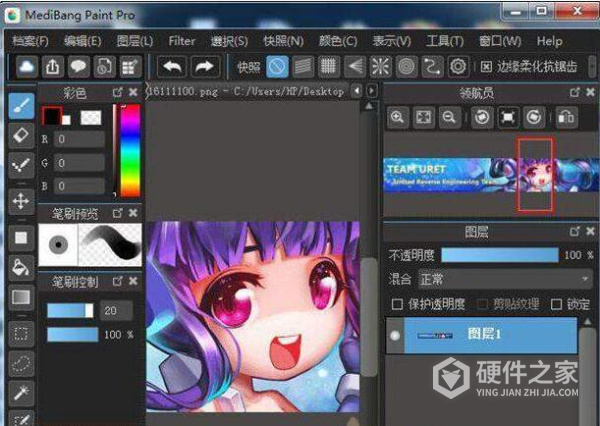
Task: Undock the 领航员 panel
Action: pyautogui.click(x=574, y=92)
